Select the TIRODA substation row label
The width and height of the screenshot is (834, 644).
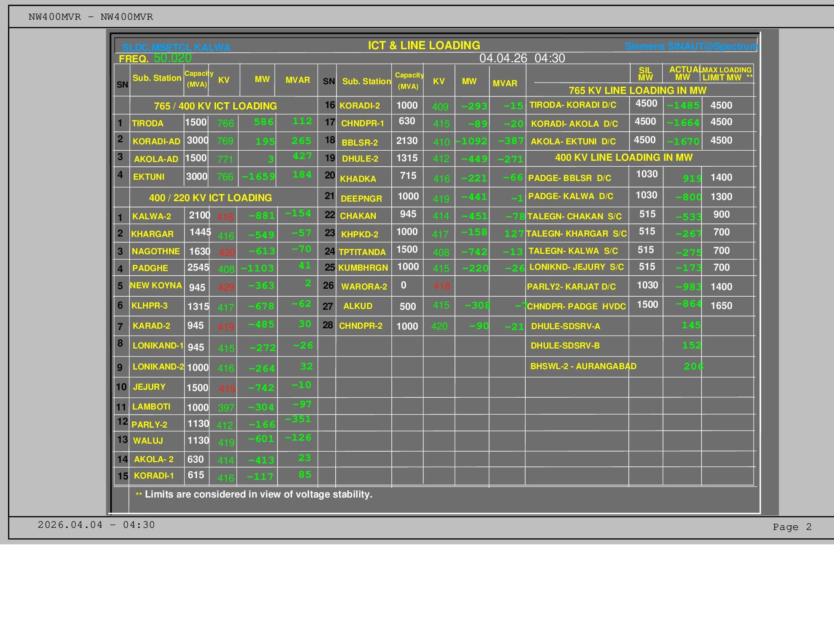click(x=147, y=123)
